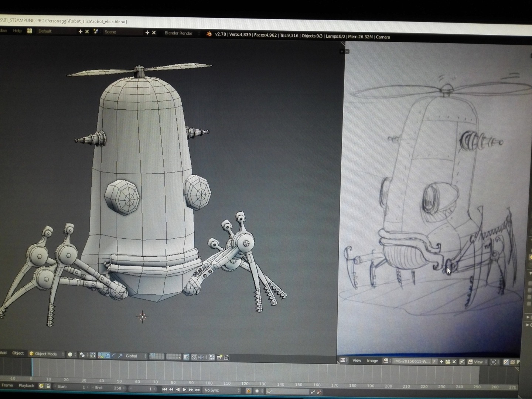Toggle lock camera and layers to scene
The width and height of the screenshot is (532, 399).
[x=186, y=357]
